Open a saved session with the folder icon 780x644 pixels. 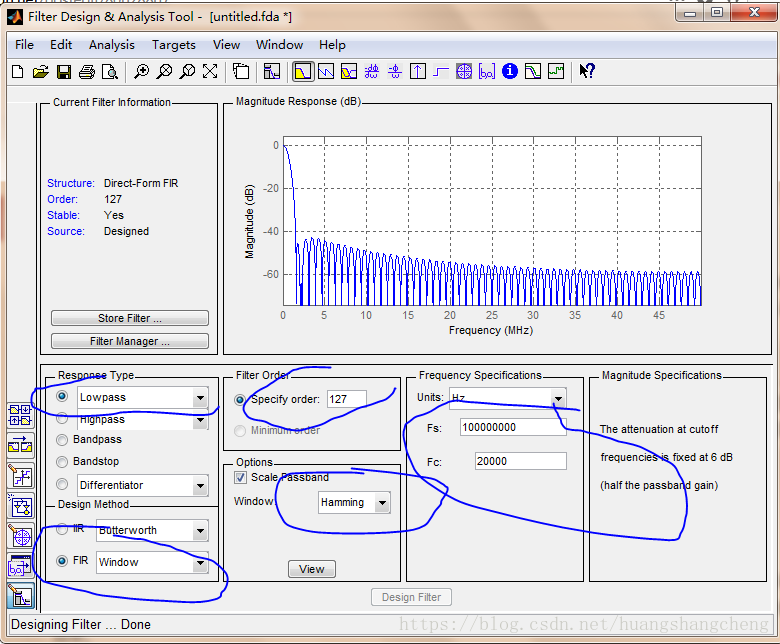(40, 72)
